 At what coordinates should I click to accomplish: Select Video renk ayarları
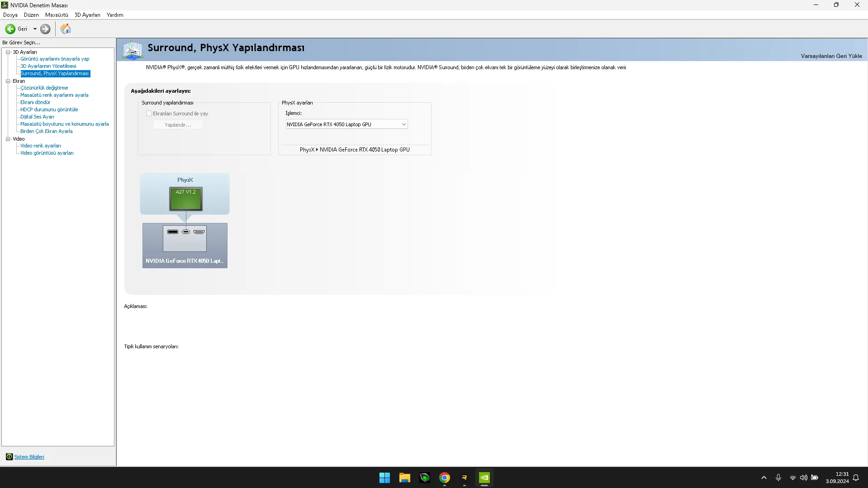click(41, 146)
